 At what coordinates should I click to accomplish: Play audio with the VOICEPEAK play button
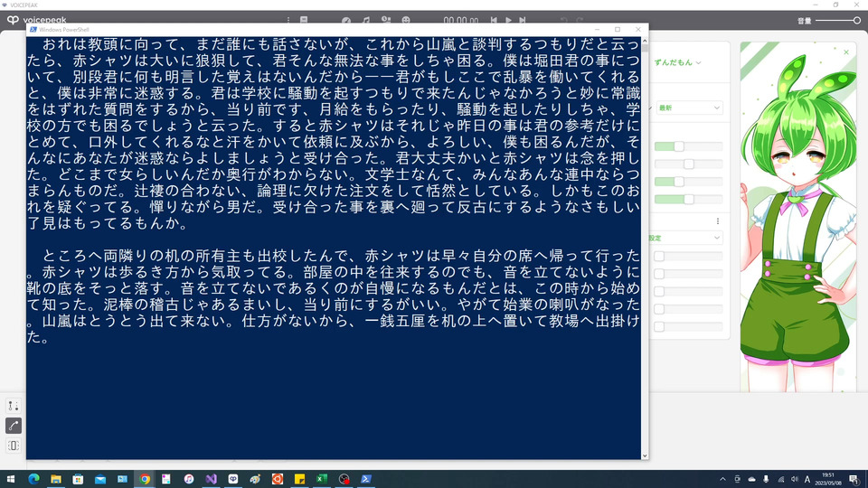click(508, 20)
